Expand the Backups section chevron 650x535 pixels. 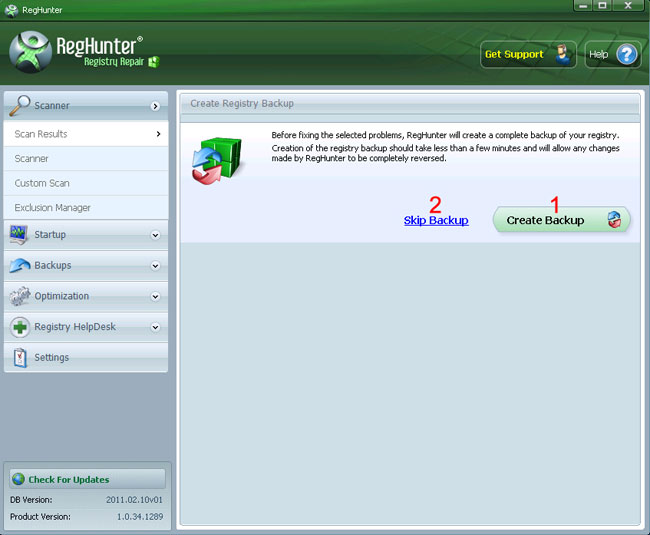click(155, 266)
